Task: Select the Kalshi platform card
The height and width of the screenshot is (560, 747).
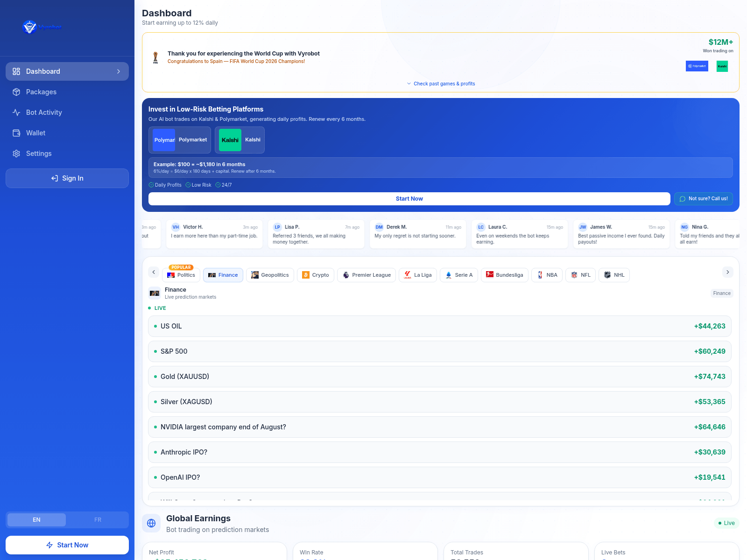Action: point(240,140)
